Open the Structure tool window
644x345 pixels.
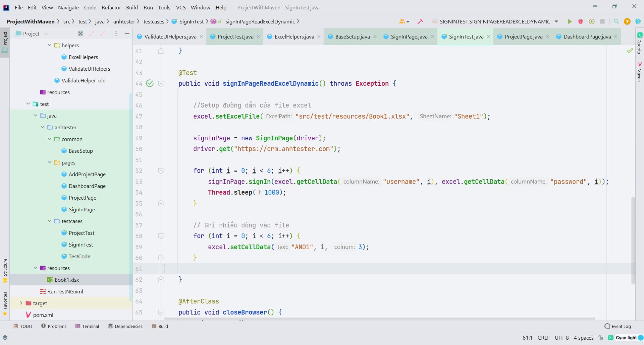pyautogui.click(x=5, y=270)
